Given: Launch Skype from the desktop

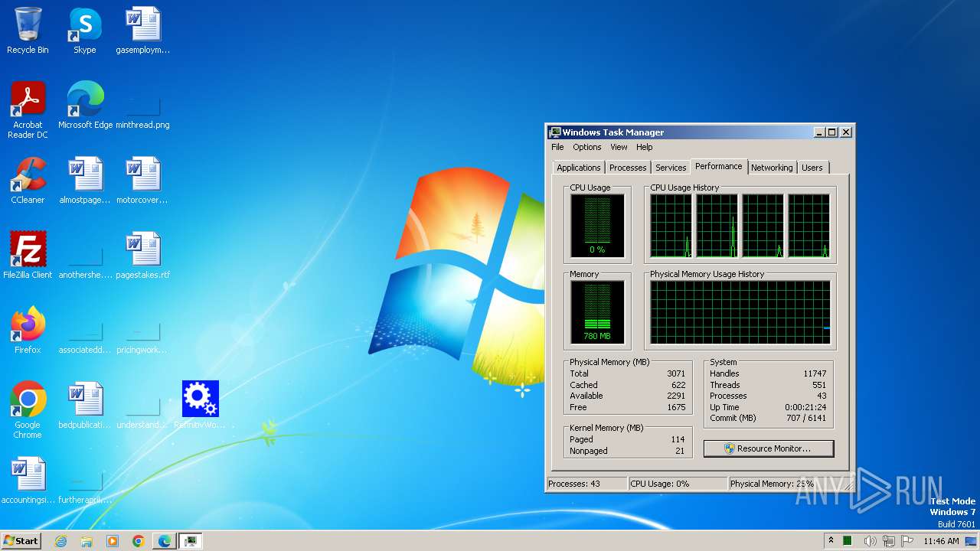Looking at the screenshot, I should tap(85, 31).
